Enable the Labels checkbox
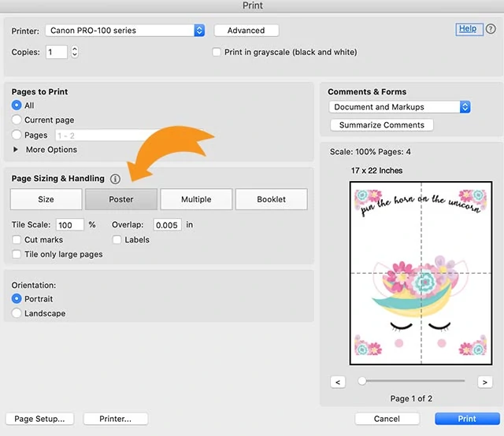Screen dimensions: 504x436 pos(117,240)
